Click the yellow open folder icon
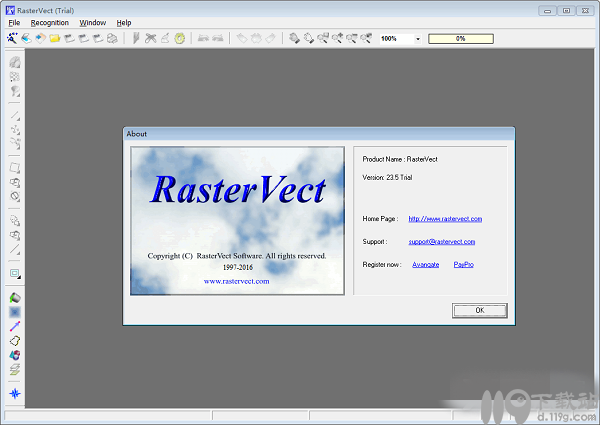The width and height of the screenshot is (600, 425). pyautogui.click(x=55, y=38)
